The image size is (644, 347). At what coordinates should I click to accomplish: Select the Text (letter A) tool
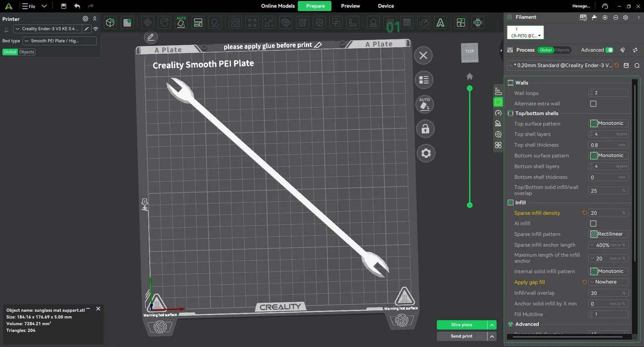coord(441,23)
